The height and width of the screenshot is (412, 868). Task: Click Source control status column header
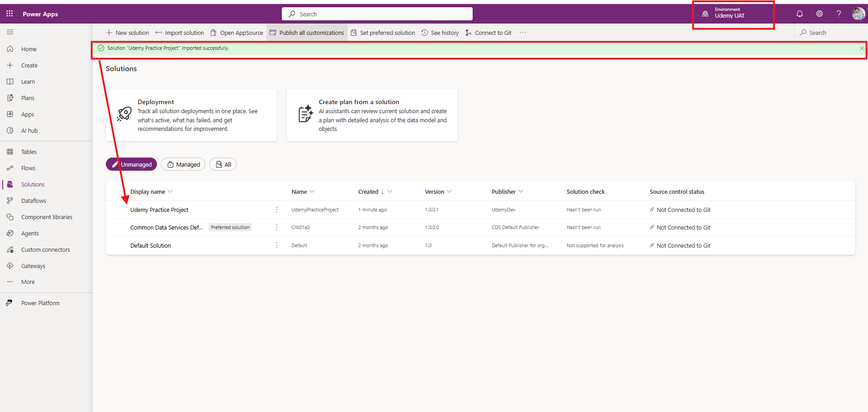click(x=677, y=192)
